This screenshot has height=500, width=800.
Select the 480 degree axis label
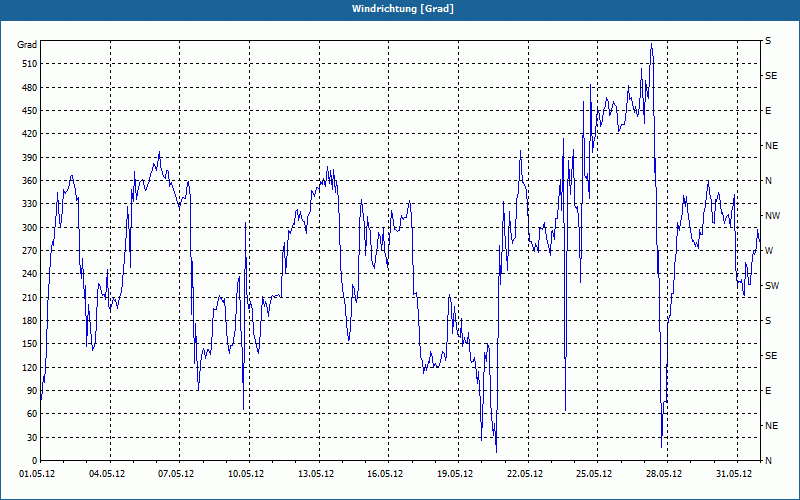pos(30,87)
